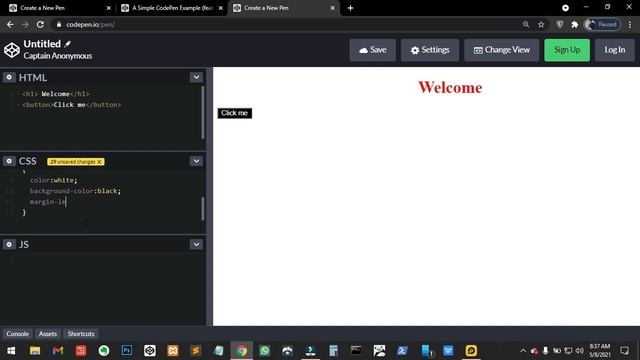Screen dimensions: 640x360
Task: Open the Shortcuts panel
Action: click(x=81, y=333)
